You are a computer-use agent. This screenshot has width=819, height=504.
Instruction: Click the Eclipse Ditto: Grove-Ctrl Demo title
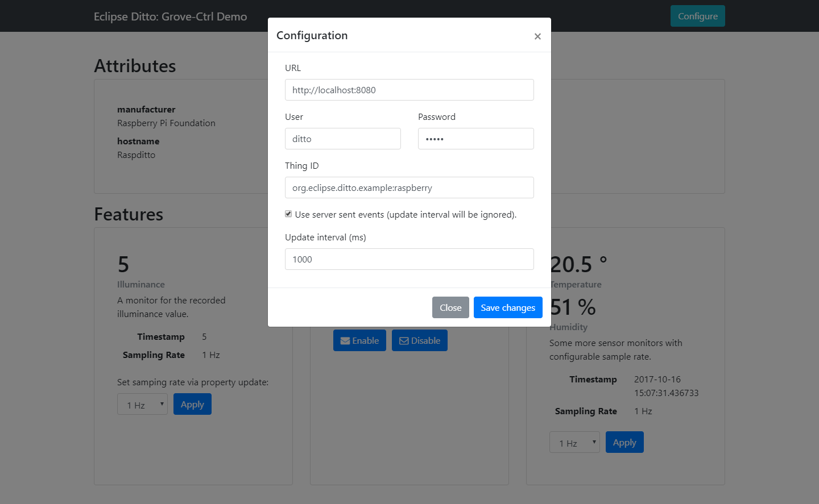point(171,16)
